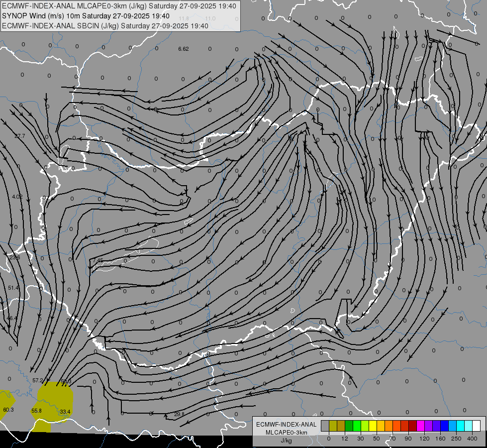Click the map value 27.7
This screenshot has height=448, width=487.
point(20,136)
